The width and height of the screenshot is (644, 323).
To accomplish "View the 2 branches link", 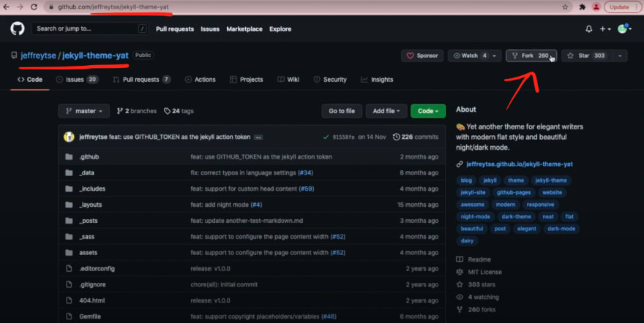I will [x=137, y=111].
